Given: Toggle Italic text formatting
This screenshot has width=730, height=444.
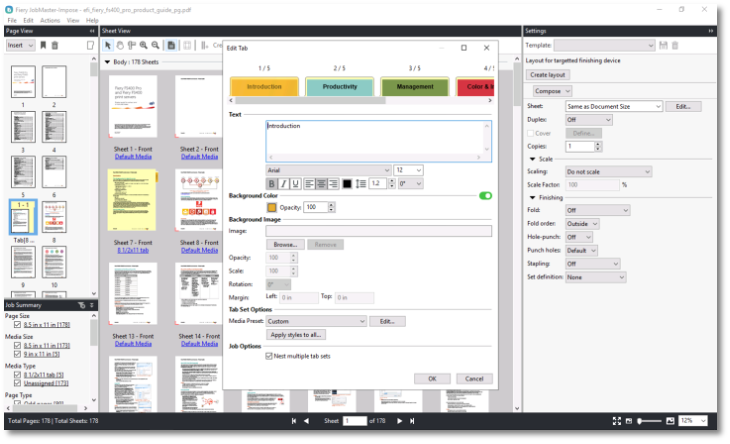Looking at the screenshot, I should click(x=284, y=184).
